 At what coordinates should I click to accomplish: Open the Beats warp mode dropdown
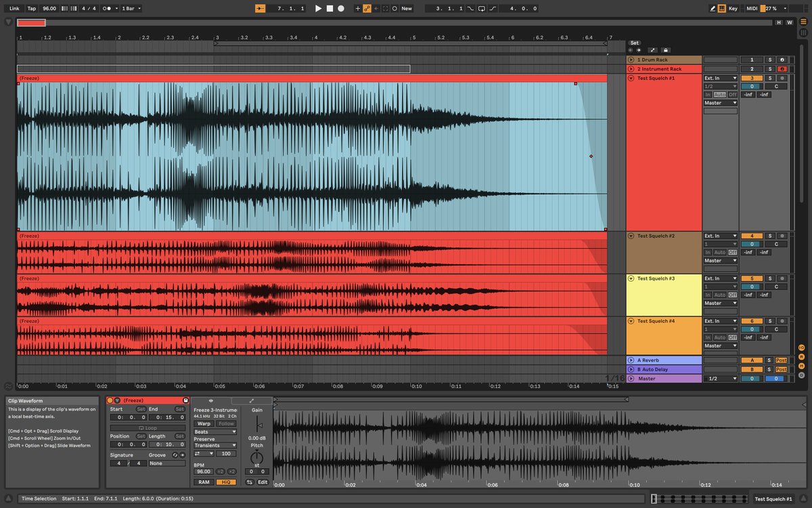click(215, 431)
